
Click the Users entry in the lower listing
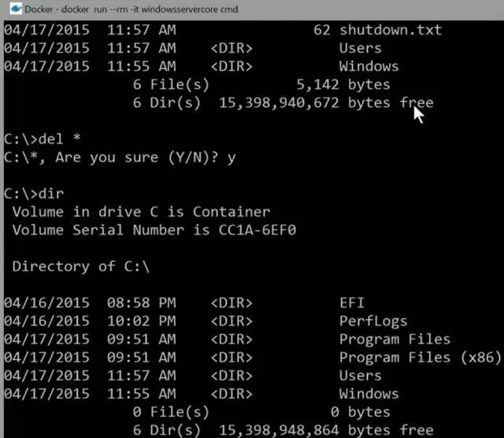361,376
